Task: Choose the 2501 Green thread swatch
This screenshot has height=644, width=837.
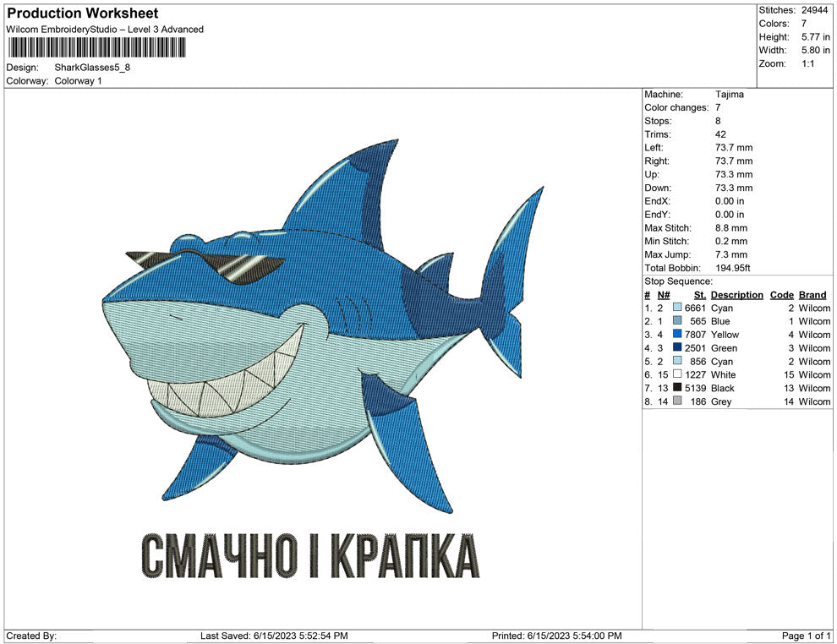Action: [677, 348]
